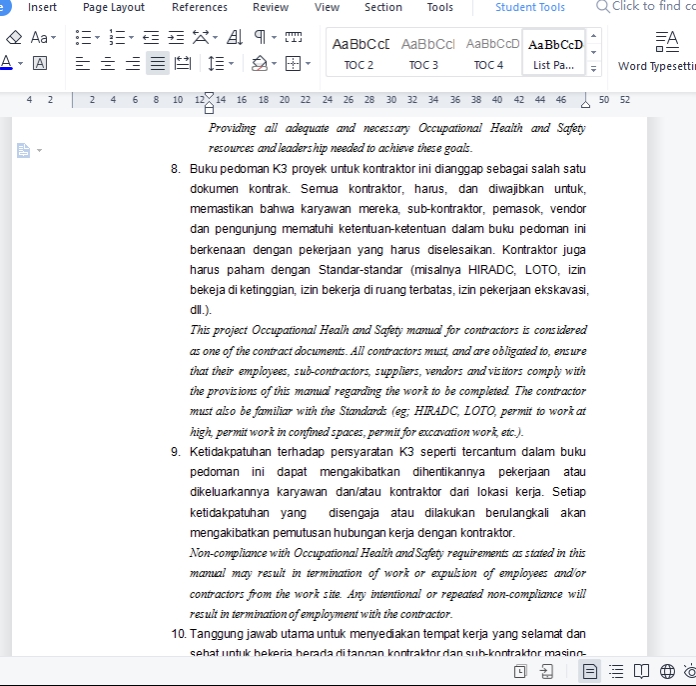Image resolution: width=696 pixels, height=686 pixels.
Task: Show next row of the styles gallery
Action: pos(593,52)
